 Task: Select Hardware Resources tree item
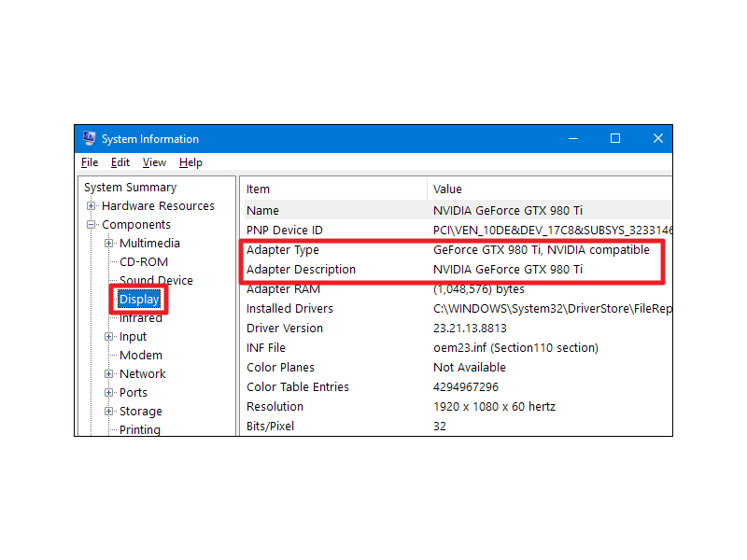[158, 205]
